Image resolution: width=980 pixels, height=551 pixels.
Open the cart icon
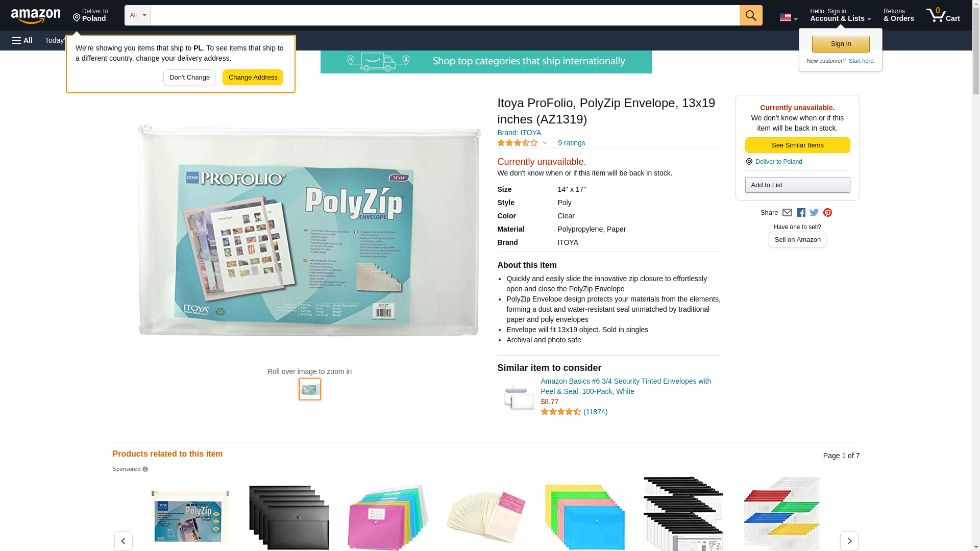click(x=943, y=15)
